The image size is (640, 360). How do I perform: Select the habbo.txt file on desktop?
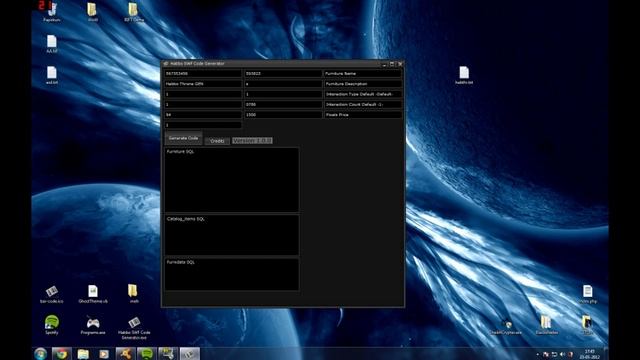[x=464, y=75]
